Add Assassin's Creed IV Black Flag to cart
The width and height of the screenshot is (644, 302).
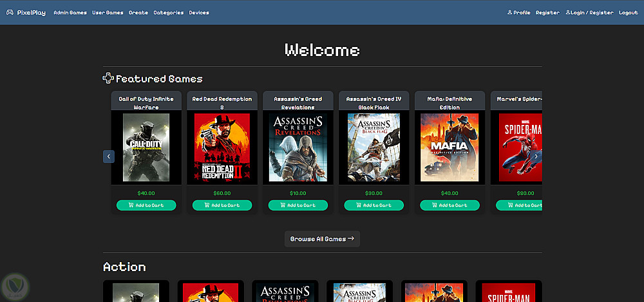coord(374,205)
